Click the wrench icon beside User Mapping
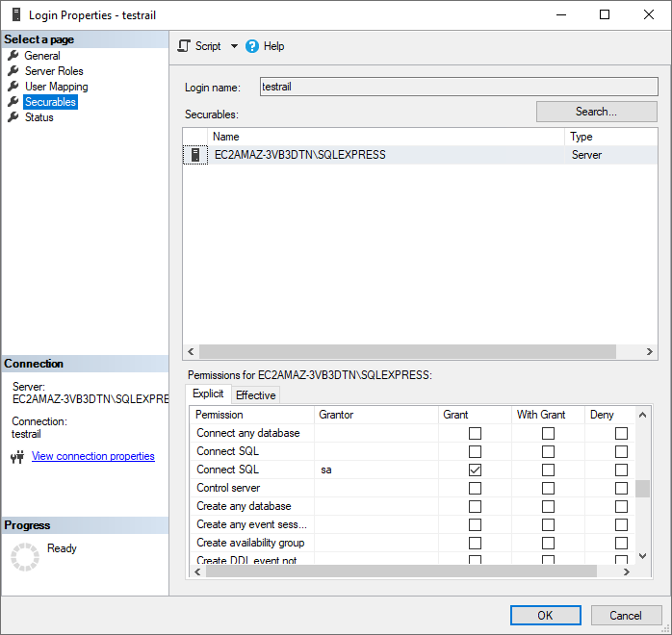The height and width of the screenshot is (635, 672). tap(13, 87)
